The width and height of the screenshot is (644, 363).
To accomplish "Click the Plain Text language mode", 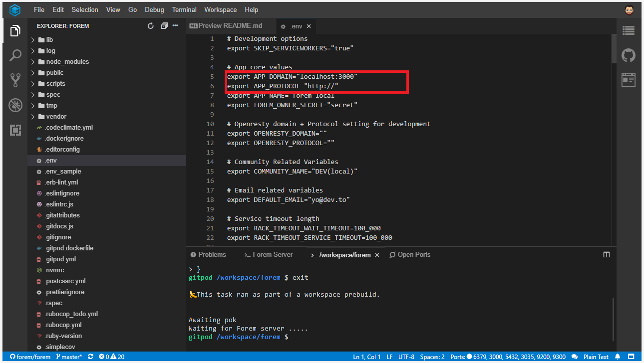I will (x=596, y=357).
